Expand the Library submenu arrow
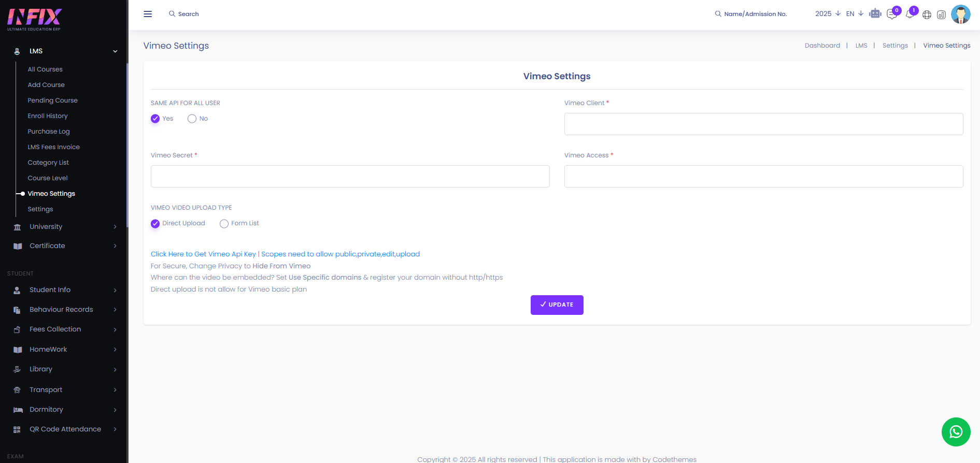Image resolution: width=980 pixels, height=463 pixels. coord(115,369)
